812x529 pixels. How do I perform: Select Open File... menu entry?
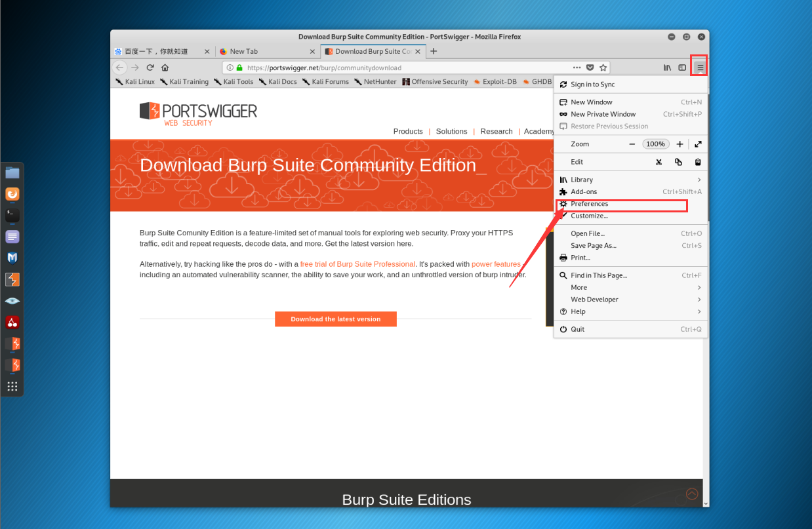pos(630,233)
